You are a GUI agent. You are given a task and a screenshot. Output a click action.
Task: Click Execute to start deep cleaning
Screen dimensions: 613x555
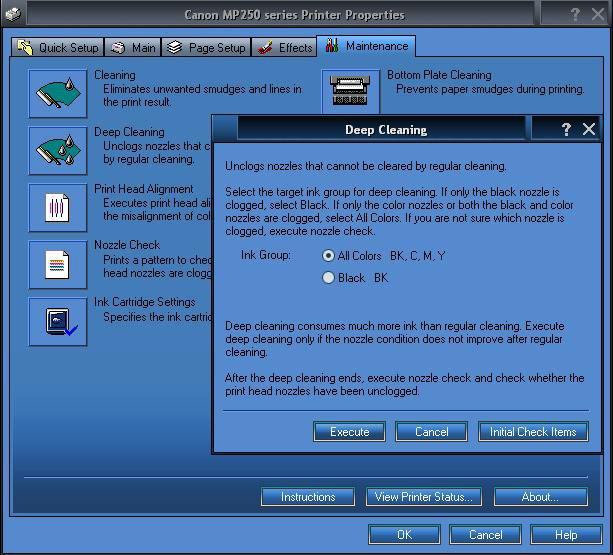coord(350,431)
